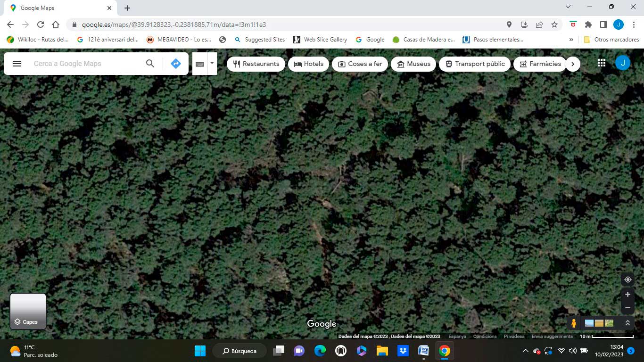Viewport: 644px width, 362px height.
Task: Open the Wikiloc bookmark
Action: click(38, 40)
